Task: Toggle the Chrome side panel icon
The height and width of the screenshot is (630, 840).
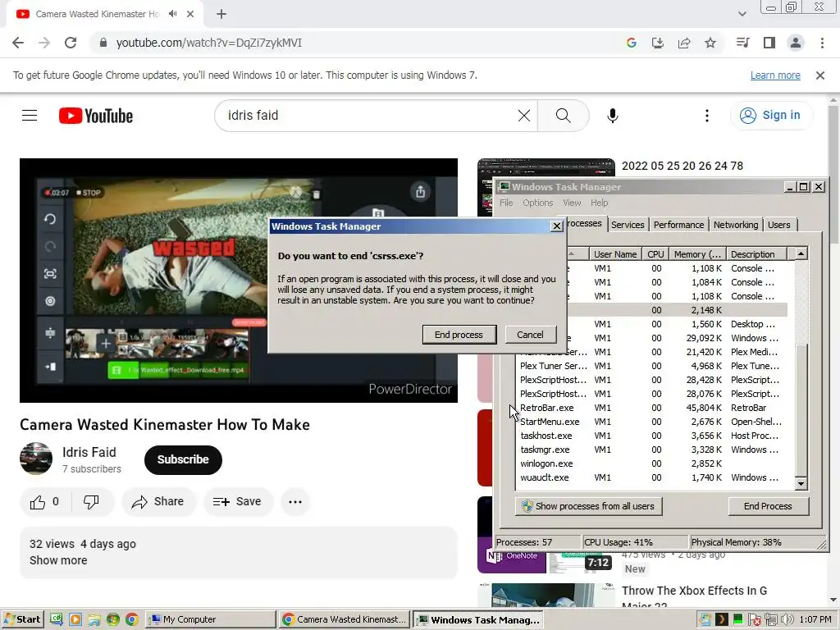Action: coord(769,43)
